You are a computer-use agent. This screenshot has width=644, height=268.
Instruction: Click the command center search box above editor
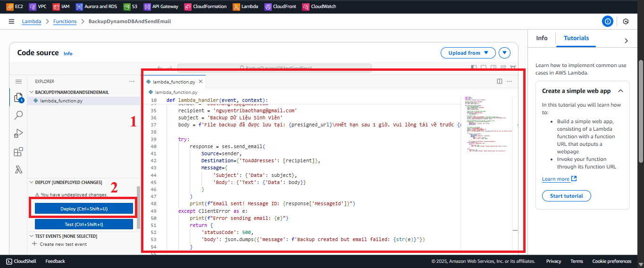[x=275, y=68]
